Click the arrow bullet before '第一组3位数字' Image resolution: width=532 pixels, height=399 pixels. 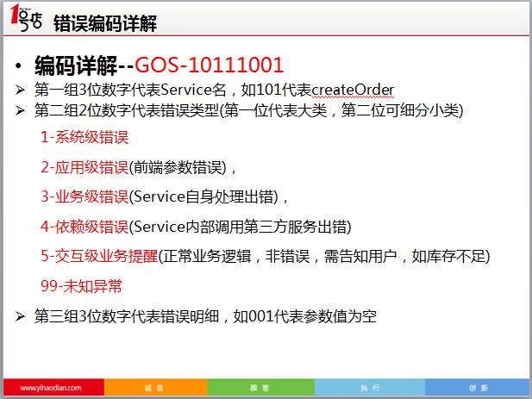click(20, 90)
